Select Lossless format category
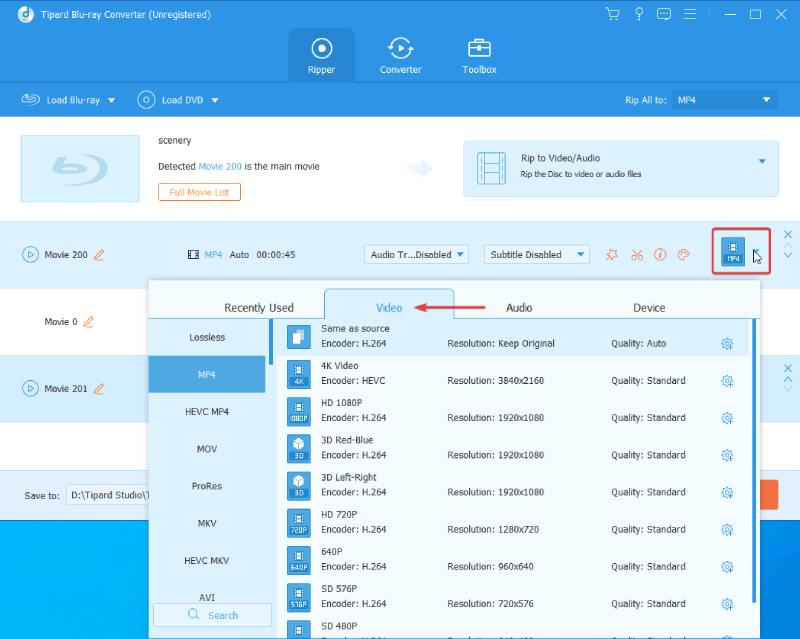Screen dimensions: 800x639 point(207,337)
